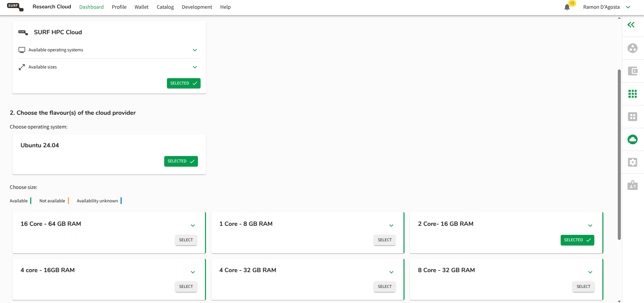Click the 'Choose size:' label
The width and height of the screenshot is (644, 303).
coord(24,187)
